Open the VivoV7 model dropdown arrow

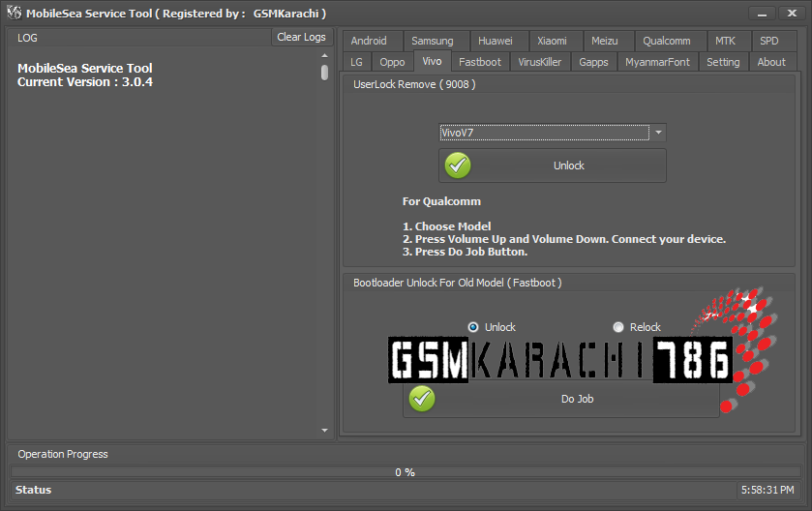tap(658, 133)
